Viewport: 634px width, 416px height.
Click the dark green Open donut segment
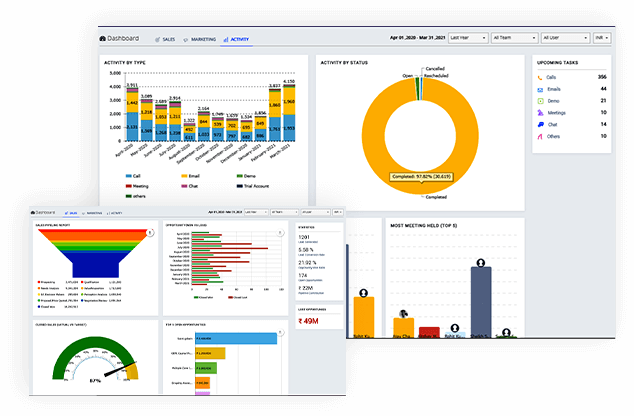[x=417, y=88]
